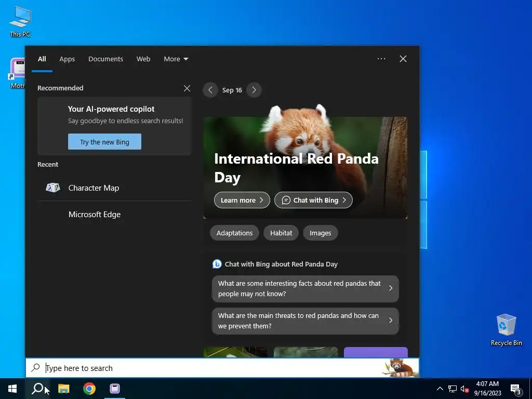The image size is (532, 399).
Task: Click the muted volume tray icon
Action: (x=464, y=389)
